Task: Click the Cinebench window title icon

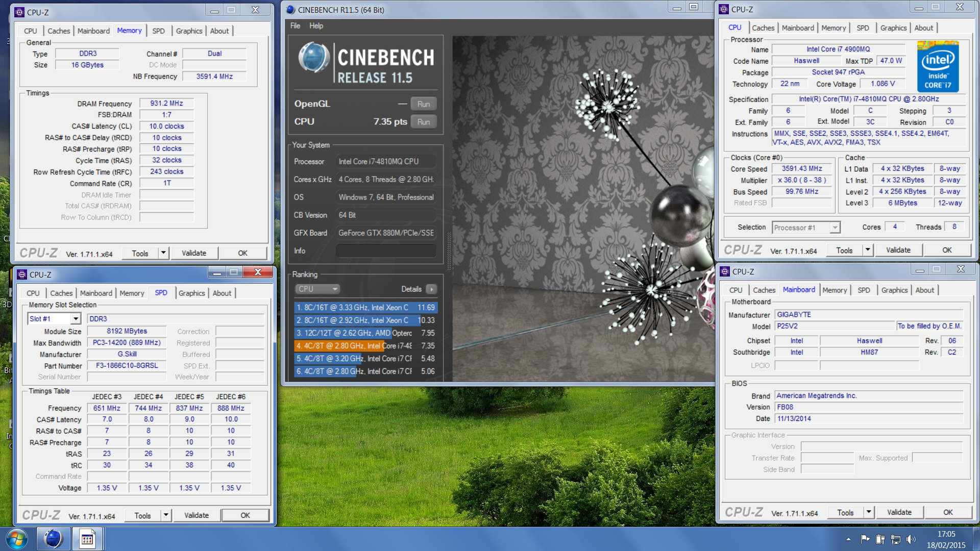Action: click(290, 10)
